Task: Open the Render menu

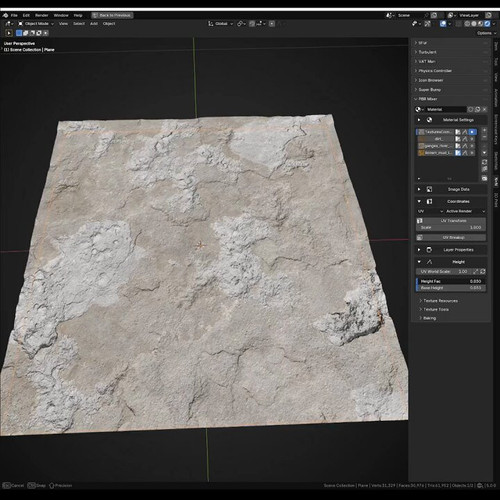Action: point(42,15)
